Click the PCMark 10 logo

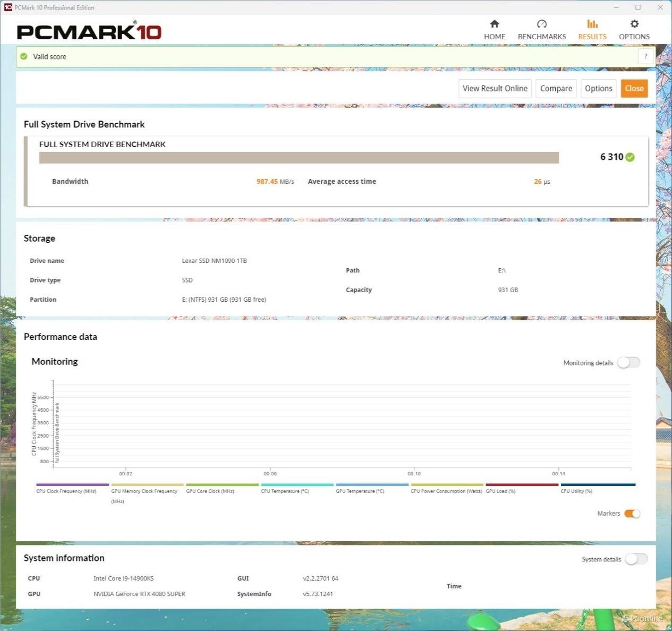coord(89,31)
